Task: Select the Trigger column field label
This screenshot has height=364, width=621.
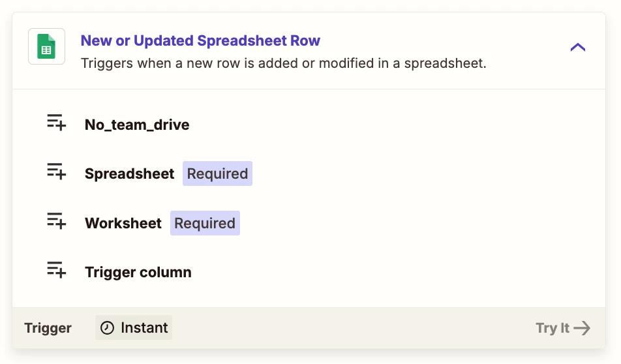Action: [138, 272]
